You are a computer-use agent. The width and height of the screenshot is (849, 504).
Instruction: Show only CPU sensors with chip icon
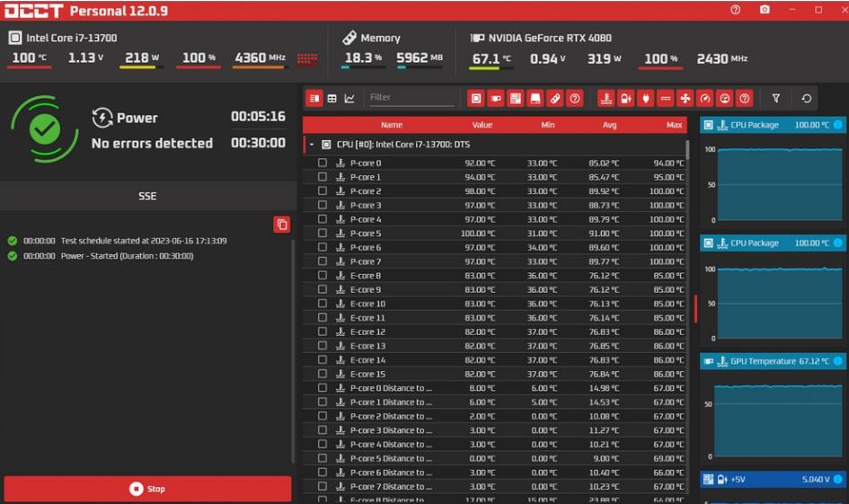tap(476, 98)
